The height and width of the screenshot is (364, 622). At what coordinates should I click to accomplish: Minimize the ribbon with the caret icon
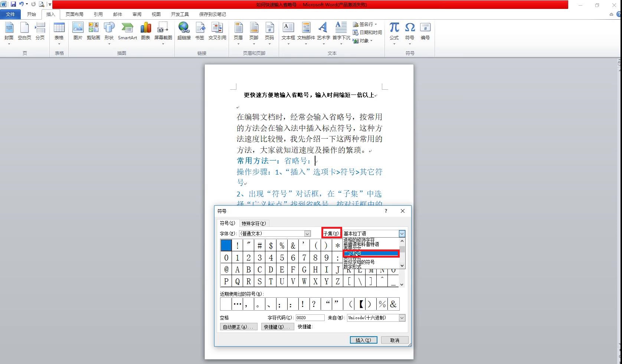point(611,14)
